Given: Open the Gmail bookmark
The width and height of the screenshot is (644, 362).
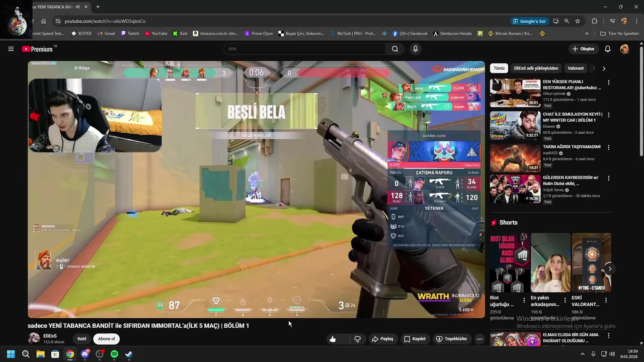Looking at the screenshot, I should click(106, 34).
